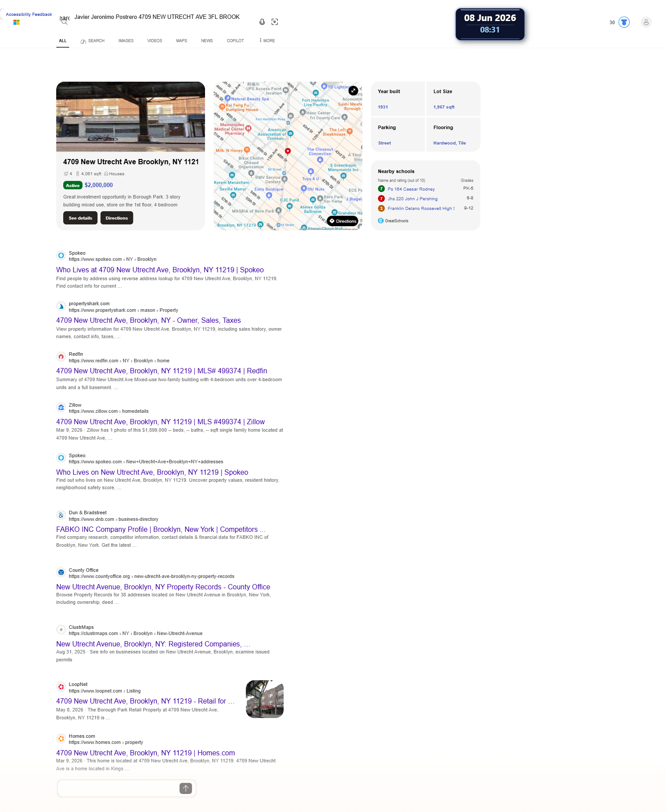Open 'Who Lives on New Utrecht Ave' Spokeo result
The height and width of the screenshot is (812, 666).
(152, 472)
